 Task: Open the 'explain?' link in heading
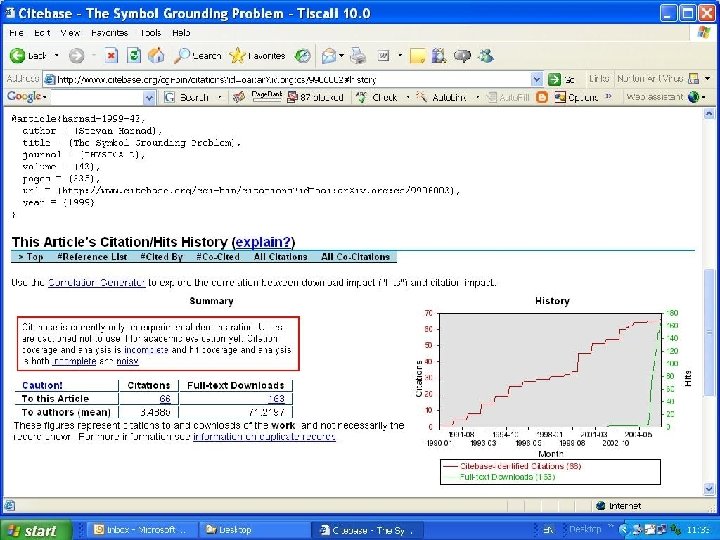pyautogui.click(x=264, y=242)
